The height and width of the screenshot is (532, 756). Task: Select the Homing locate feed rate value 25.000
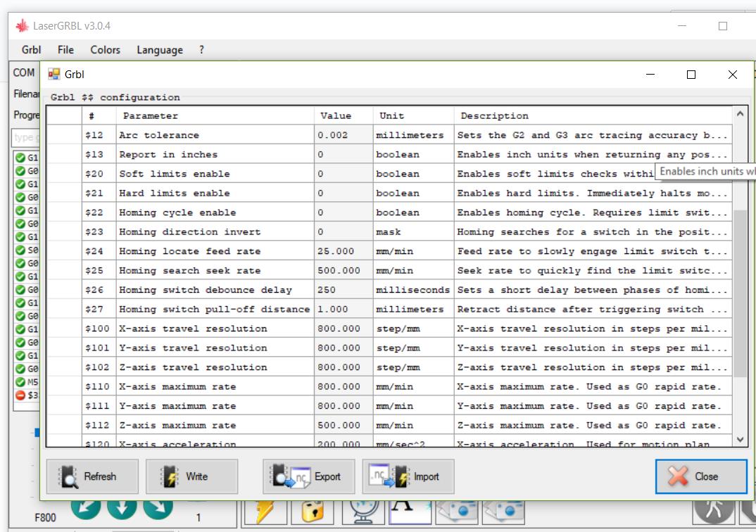pos(344,251)
